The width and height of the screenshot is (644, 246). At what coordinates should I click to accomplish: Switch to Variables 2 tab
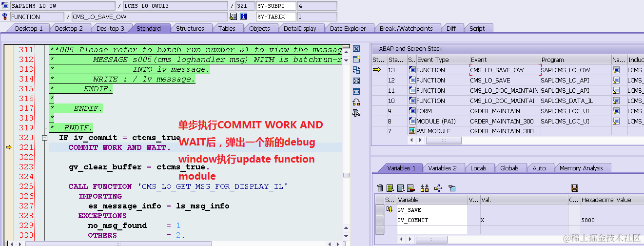(443, 168)
